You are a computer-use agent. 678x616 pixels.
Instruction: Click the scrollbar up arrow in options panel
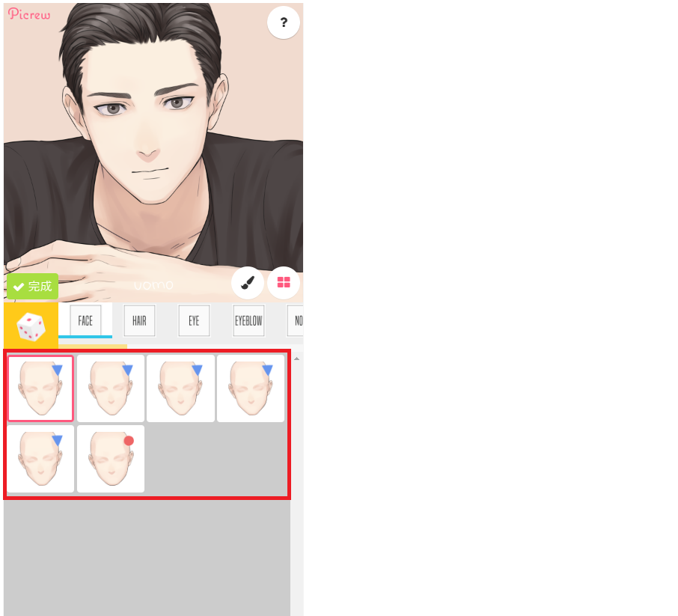296,359
